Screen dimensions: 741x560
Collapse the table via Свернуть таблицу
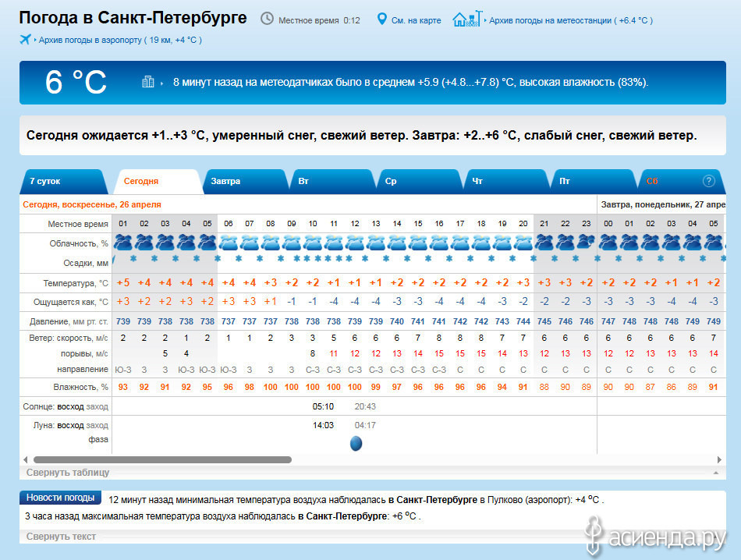[x=68, y=473]
